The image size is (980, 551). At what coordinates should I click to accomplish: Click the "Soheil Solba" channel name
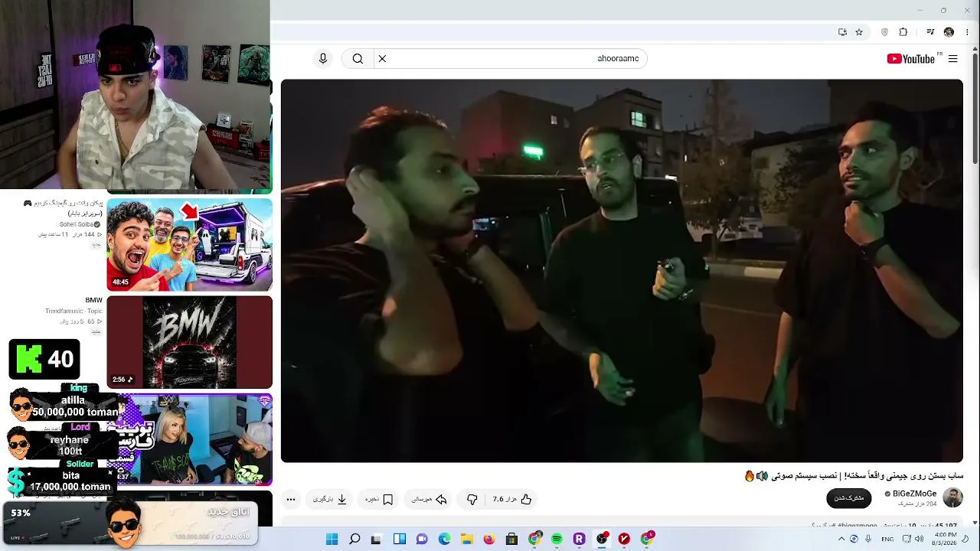[x=76, y=224]
